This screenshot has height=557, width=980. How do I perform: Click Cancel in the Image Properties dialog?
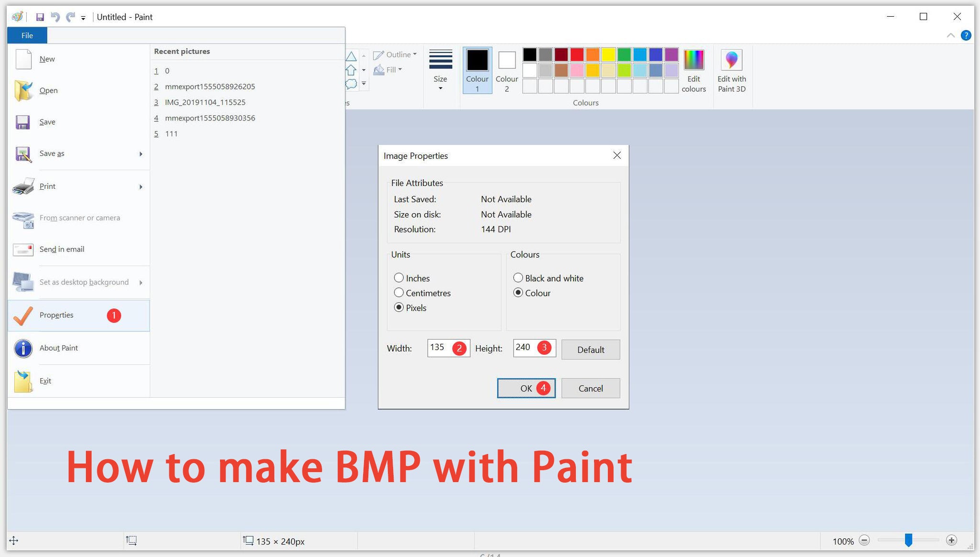[590, 388]
